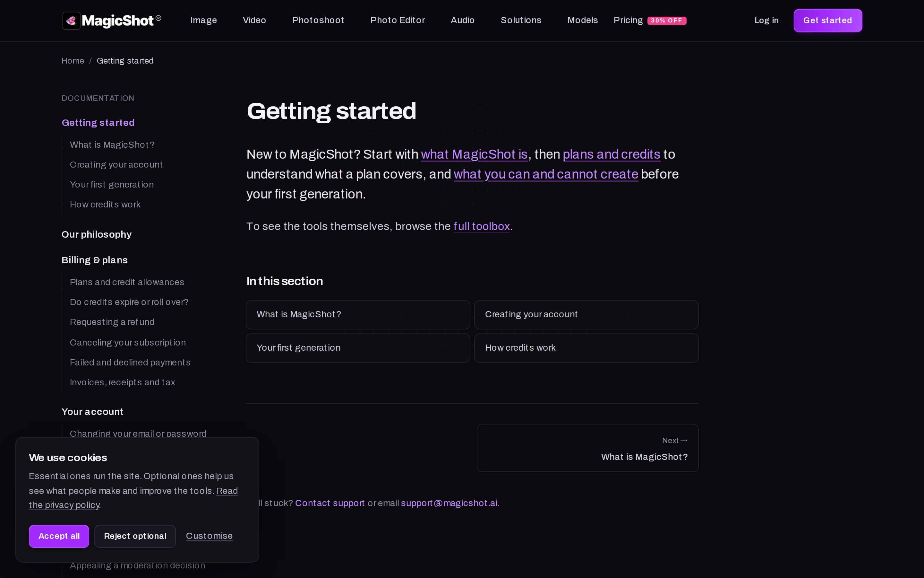Image resolution: width=924 pixels, height=578 pixels.
Task: Open the Photo Editor menu
Action: (x=398, y=20)
